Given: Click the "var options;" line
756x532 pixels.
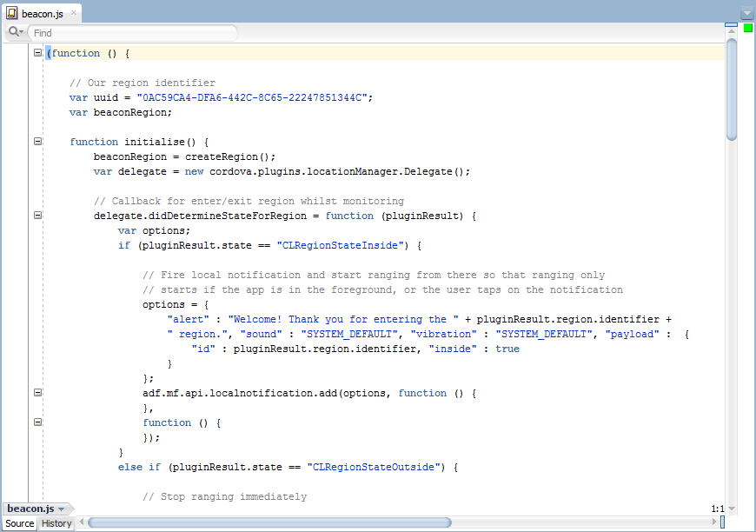Looking at the screenshot, I should 155,230.
